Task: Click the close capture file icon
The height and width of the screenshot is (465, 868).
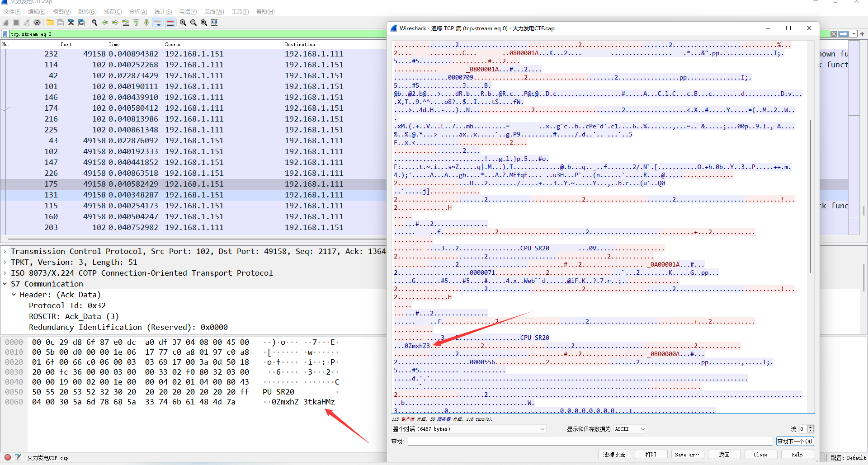Action: pos(71,23)
